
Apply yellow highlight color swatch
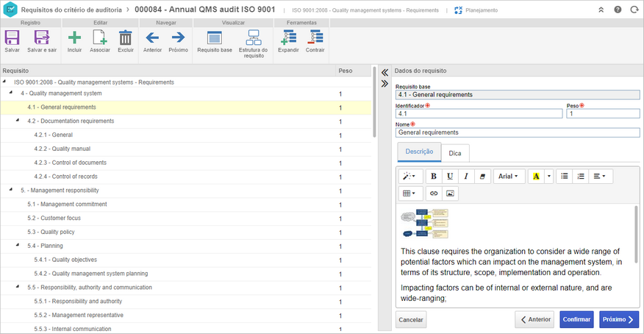[536, 177]
